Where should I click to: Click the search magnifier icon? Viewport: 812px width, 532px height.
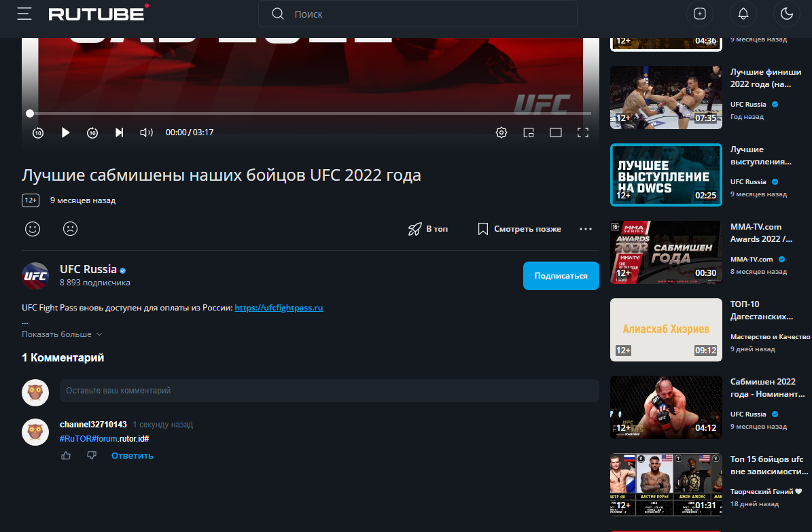(278, 14)
